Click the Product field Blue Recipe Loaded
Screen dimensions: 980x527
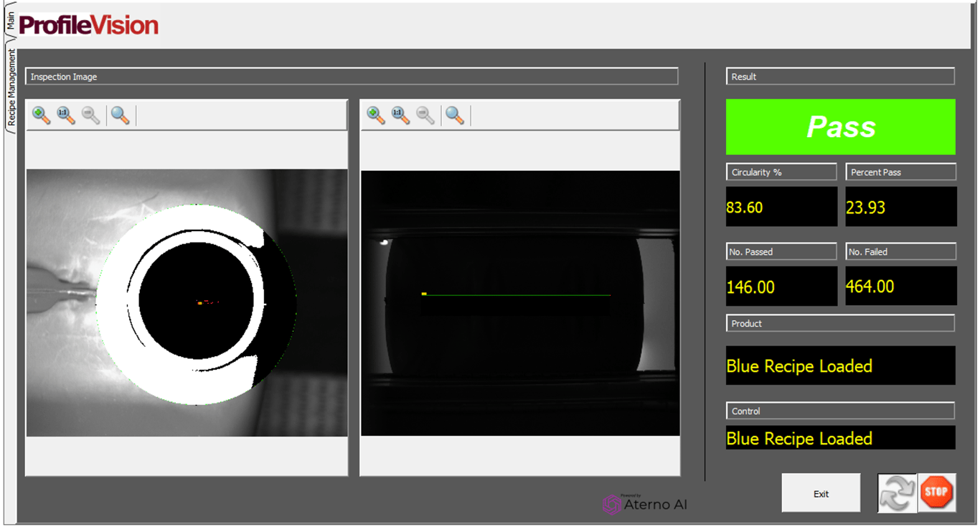click(x=841, y=365)
